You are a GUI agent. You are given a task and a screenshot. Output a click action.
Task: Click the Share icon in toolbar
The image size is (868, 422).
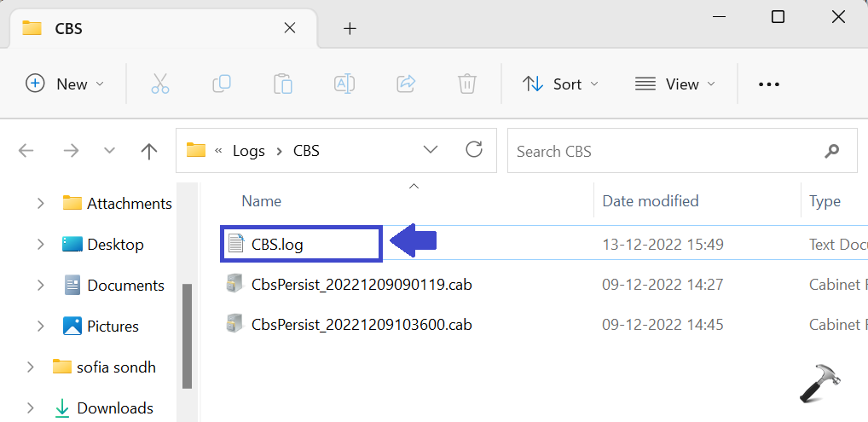tap(406, 84)
